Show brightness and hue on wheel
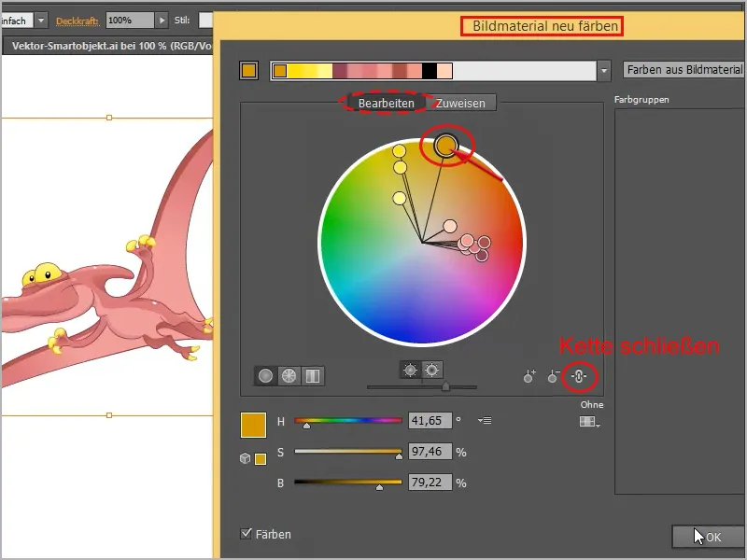The width and height of the screenshot is (747, 560). 432,370
